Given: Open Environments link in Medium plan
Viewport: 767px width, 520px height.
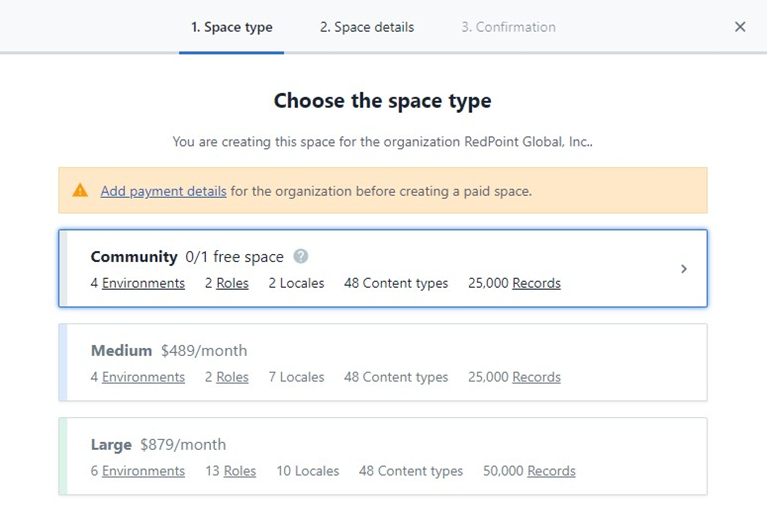Looking at the screenshot, I should (143, 377).
